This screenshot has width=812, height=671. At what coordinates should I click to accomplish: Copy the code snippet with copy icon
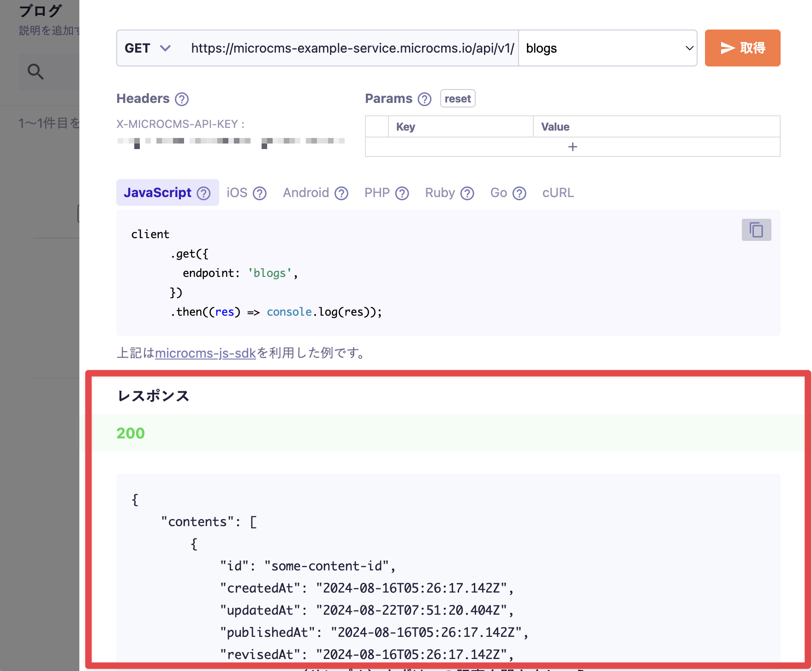tap(756, 230)
